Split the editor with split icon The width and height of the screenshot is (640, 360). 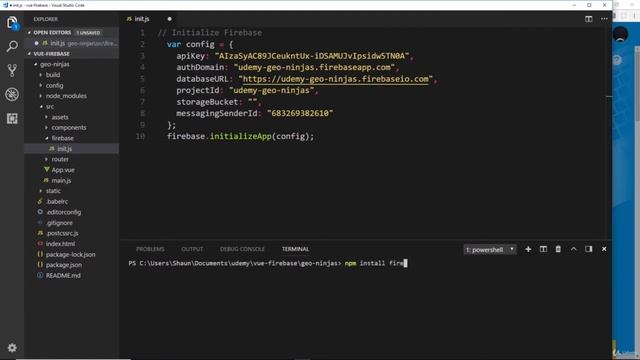pyautogui.click(x=589, y=19)
